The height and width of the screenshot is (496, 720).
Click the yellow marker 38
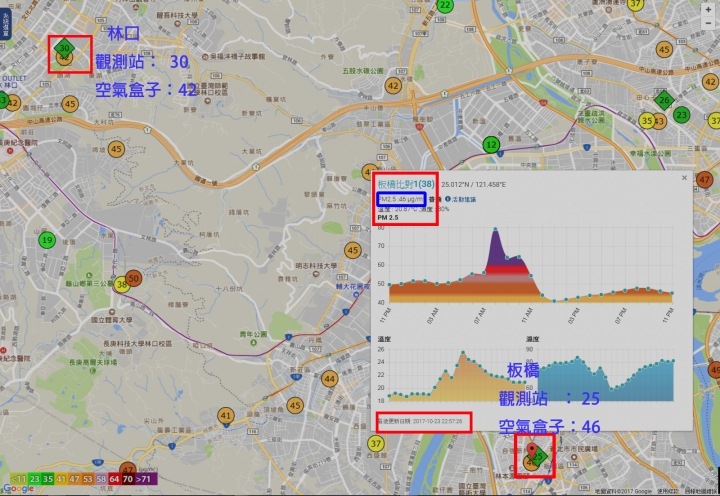click(122, 285)
